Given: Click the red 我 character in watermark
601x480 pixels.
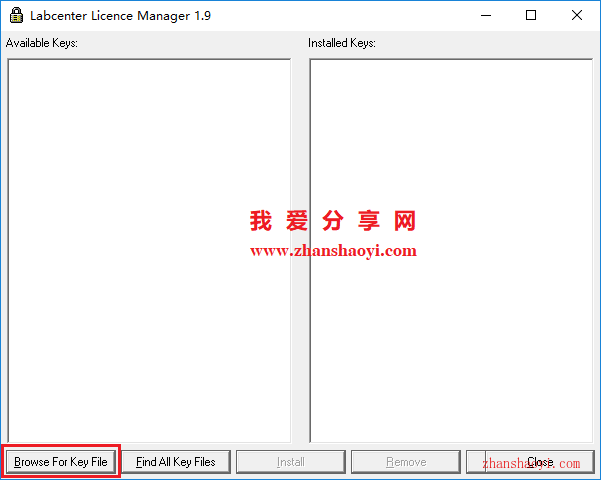Looking at the screenshot, I should pyautogui.click(x=261, y=221).
